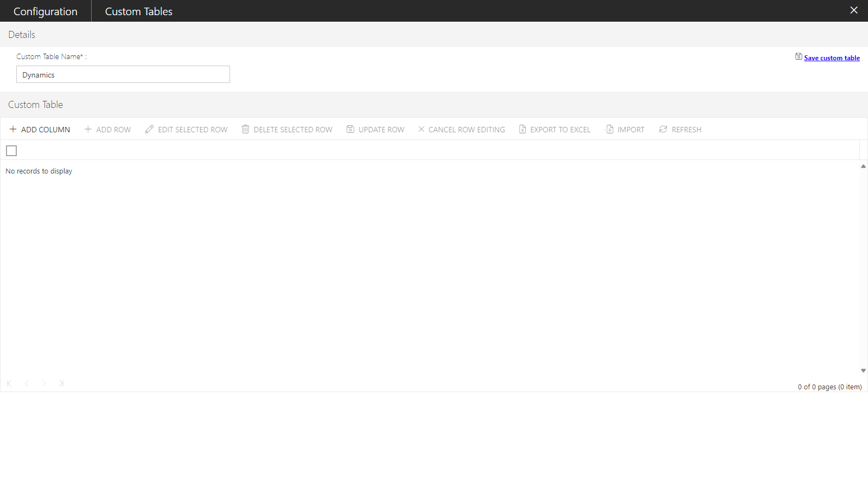Tick the select-all checkbox in table header
The image size is (868, 488).
11,151
